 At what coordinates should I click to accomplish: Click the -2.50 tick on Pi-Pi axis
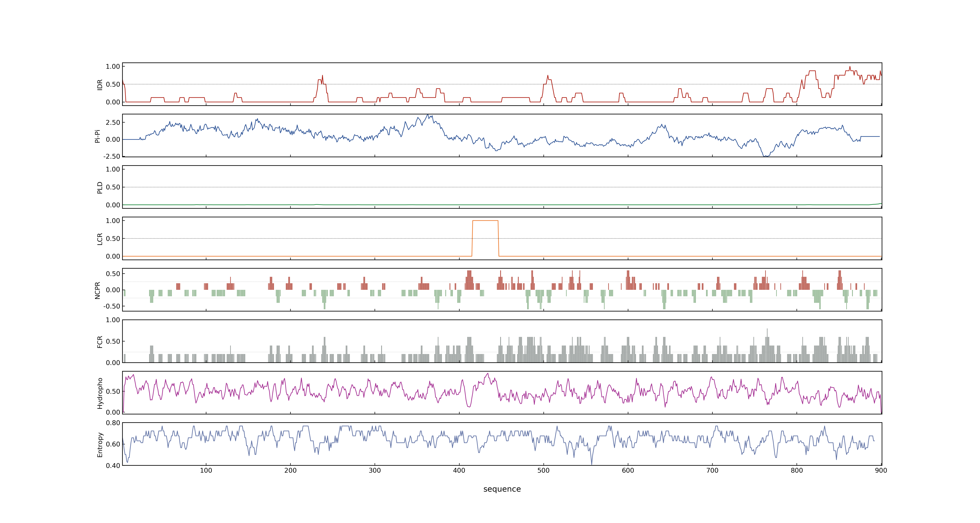[111, 156]
